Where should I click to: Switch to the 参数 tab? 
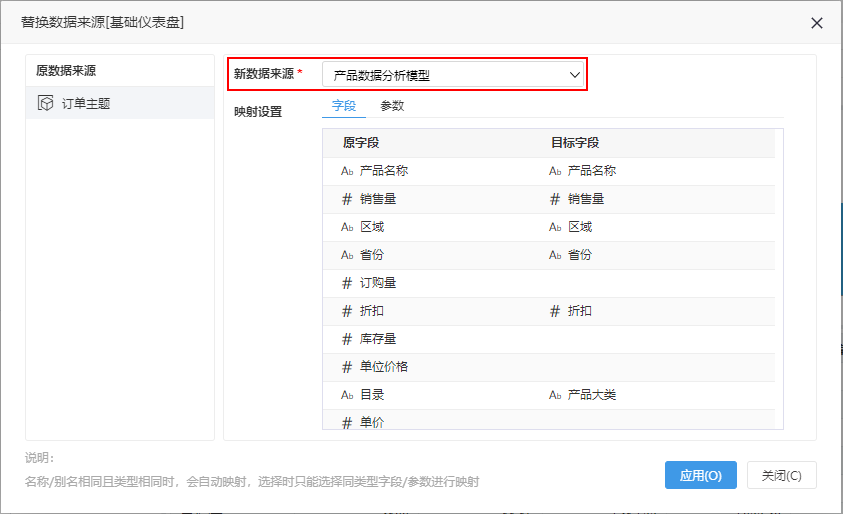point(392,106)
